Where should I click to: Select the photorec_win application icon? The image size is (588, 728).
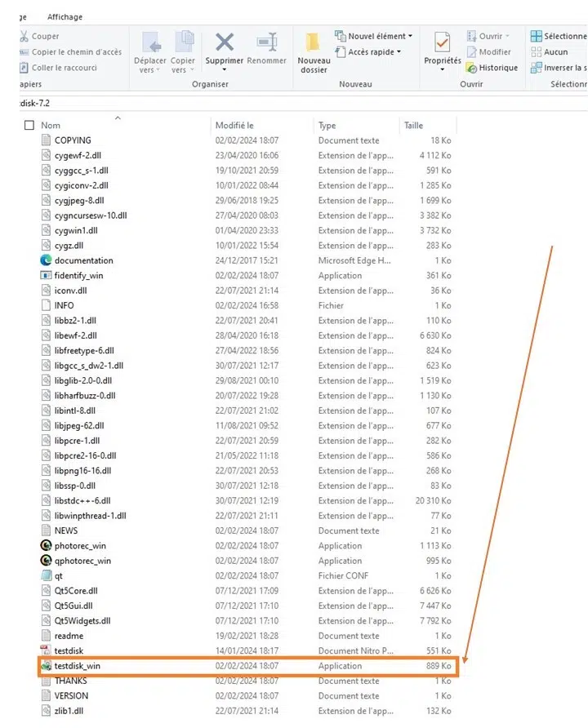click(46, 545)
